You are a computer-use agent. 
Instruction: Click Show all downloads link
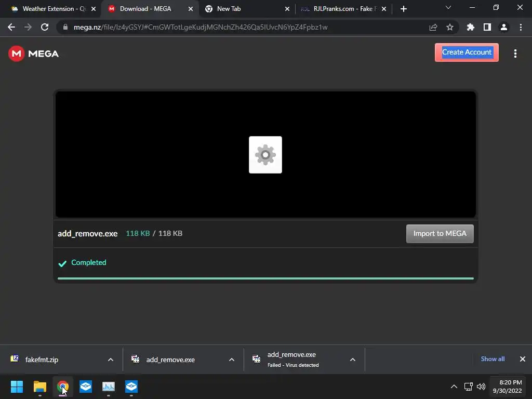tap(493, 359)
